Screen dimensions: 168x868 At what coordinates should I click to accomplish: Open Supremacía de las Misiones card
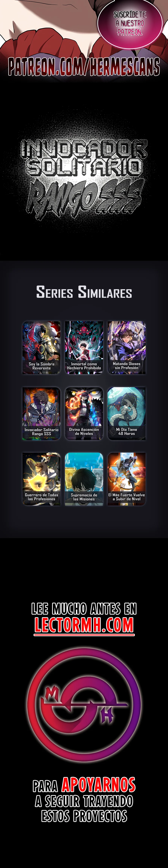point(84,479)
